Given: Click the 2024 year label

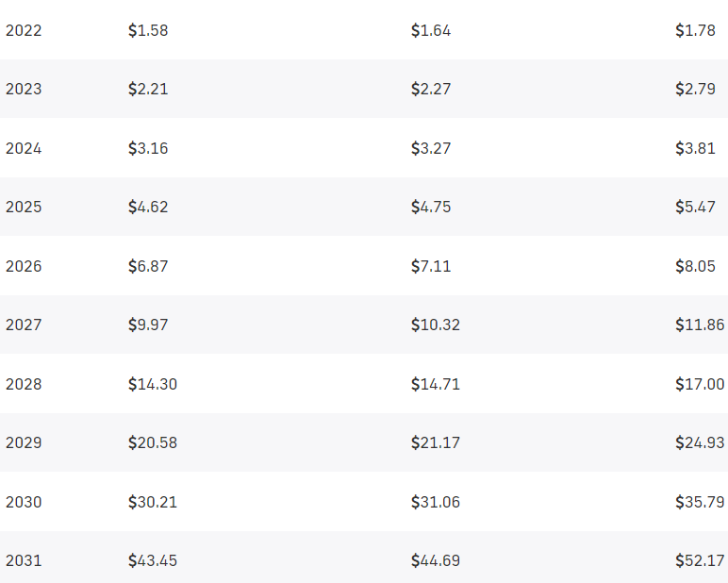Looking at the screenshot, I should (24, 149).
